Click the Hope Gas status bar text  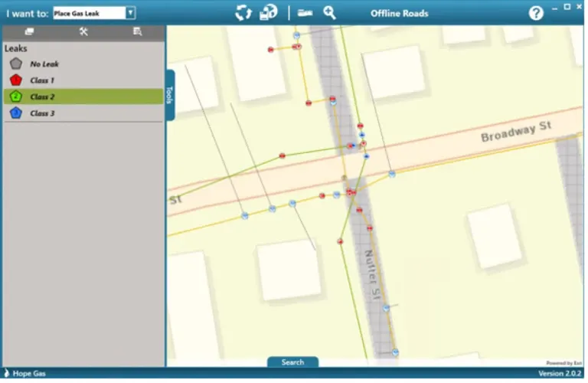click(29, 373)
